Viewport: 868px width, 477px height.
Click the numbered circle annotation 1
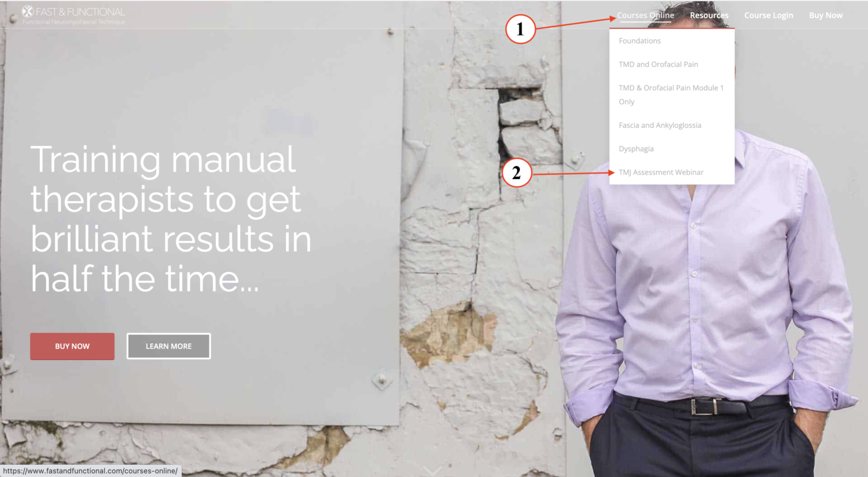click(520, 29)
